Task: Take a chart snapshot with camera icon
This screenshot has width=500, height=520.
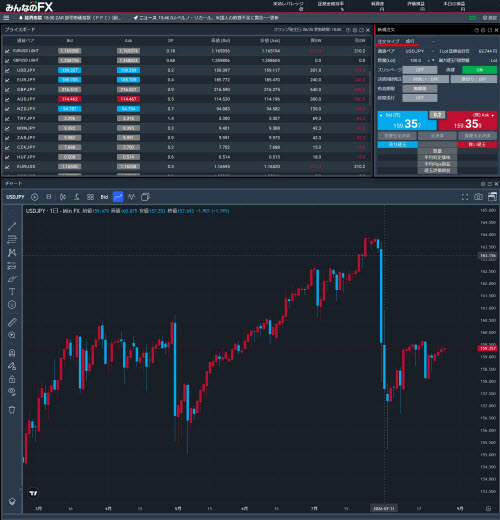Action: (478, 197)
